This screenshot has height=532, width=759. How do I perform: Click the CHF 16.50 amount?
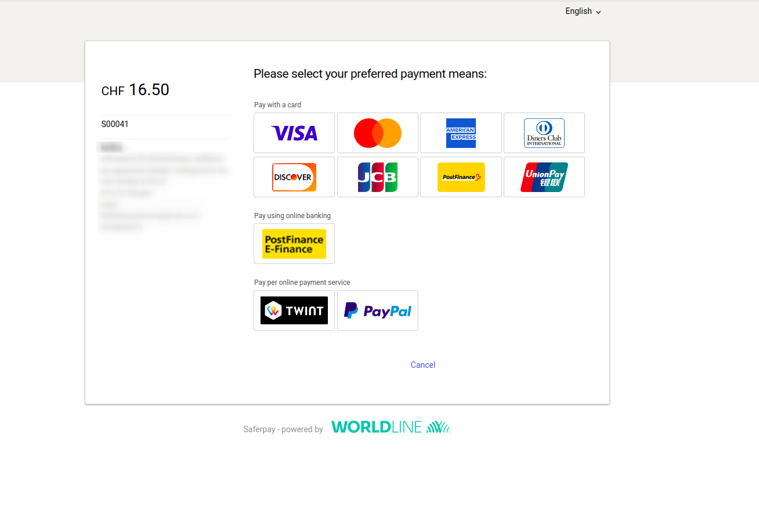[135, 90]
